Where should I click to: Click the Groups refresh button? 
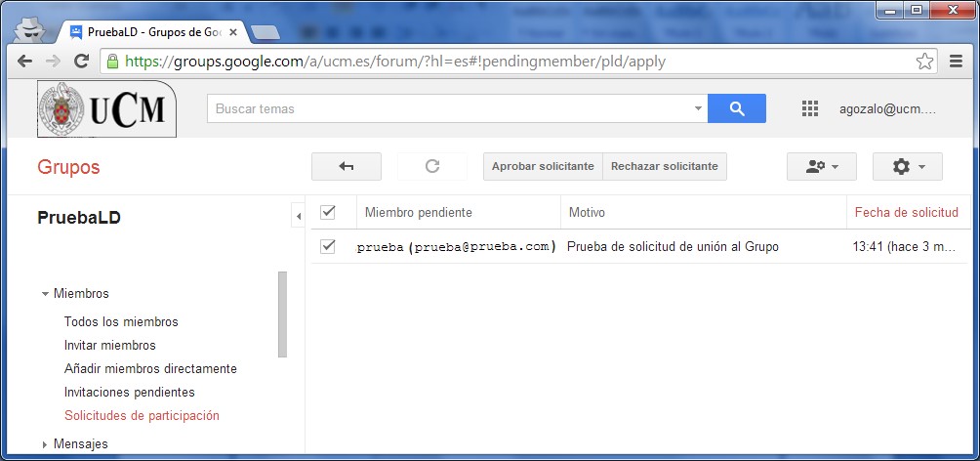coord(431,166)
